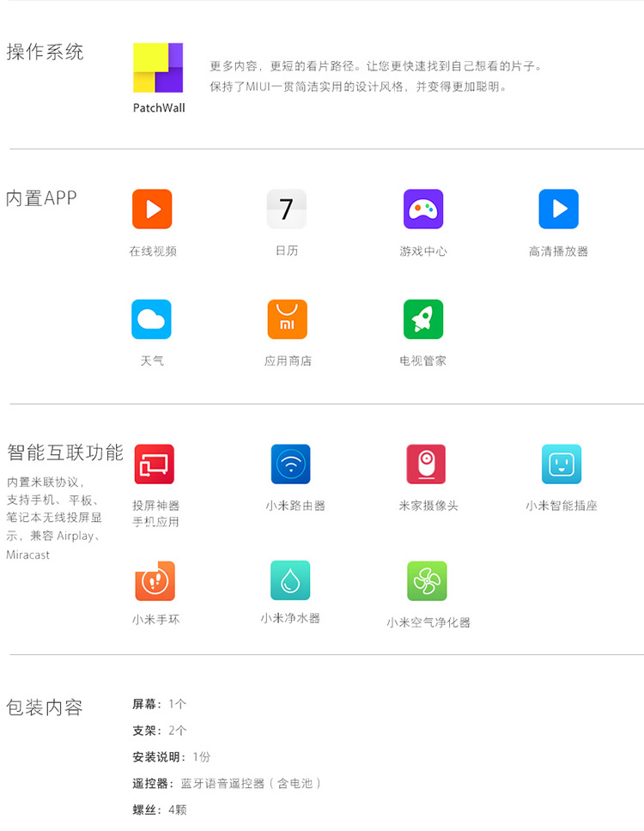
Task: Open the orange 在线视频 app icon
Action: (x=152, y=209)
